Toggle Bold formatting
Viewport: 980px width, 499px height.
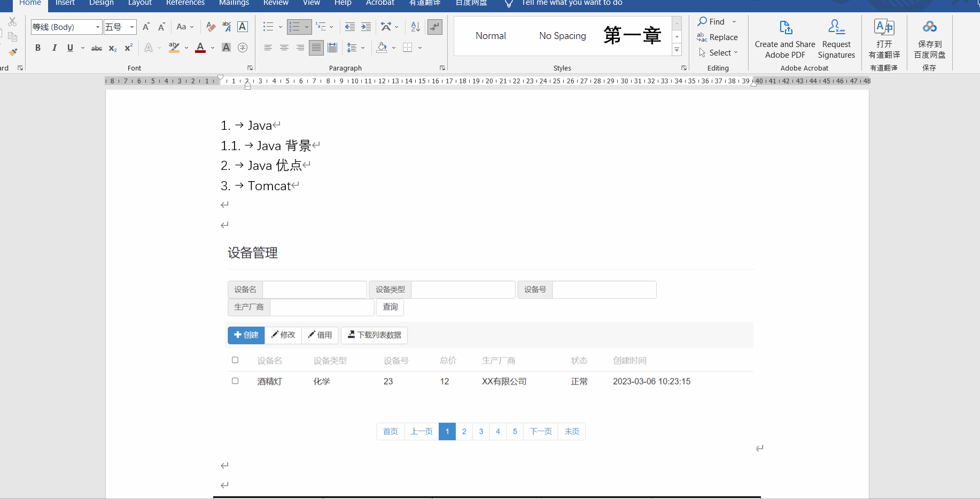tap(38, 48)
